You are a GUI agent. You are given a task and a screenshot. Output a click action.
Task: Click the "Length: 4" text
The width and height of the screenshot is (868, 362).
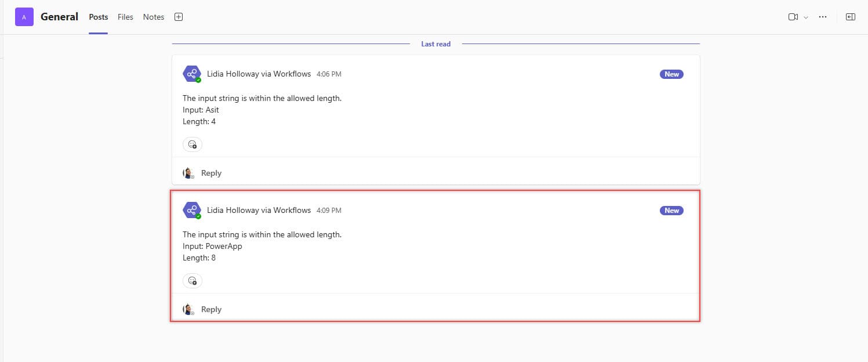[x=199, y=121]
